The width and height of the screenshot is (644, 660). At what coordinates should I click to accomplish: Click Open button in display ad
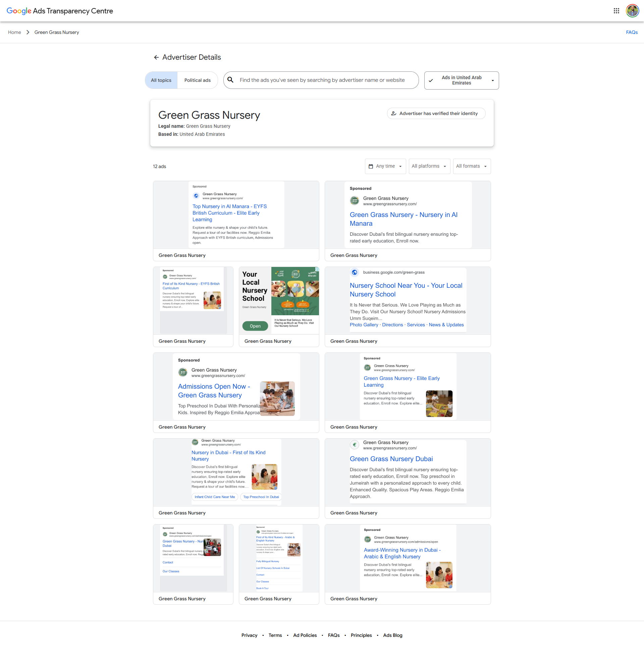click(x=255, y=326)
